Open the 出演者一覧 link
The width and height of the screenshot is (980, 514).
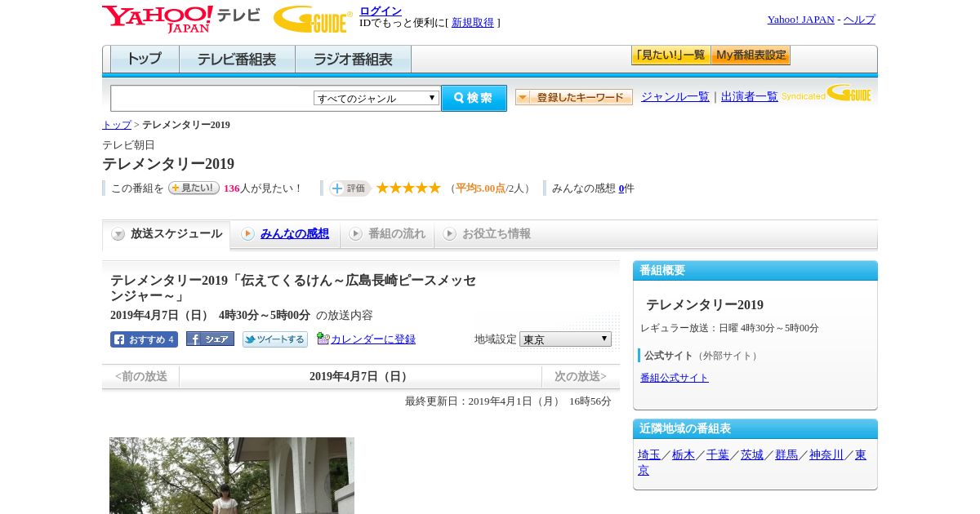[x=750, y=96]
